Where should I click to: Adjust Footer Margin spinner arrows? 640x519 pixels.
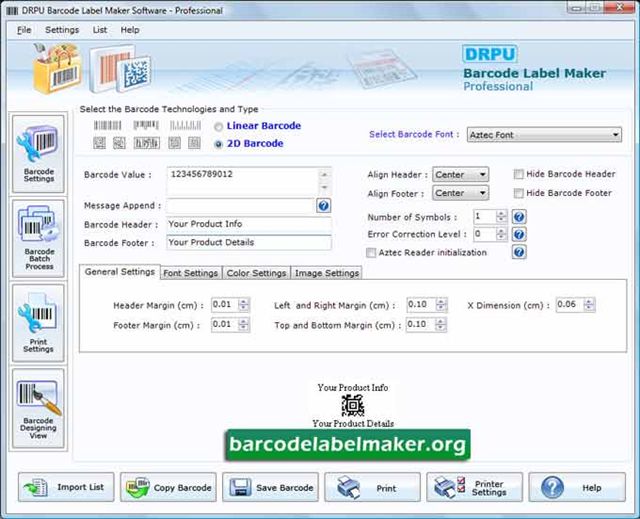point(244,324)
